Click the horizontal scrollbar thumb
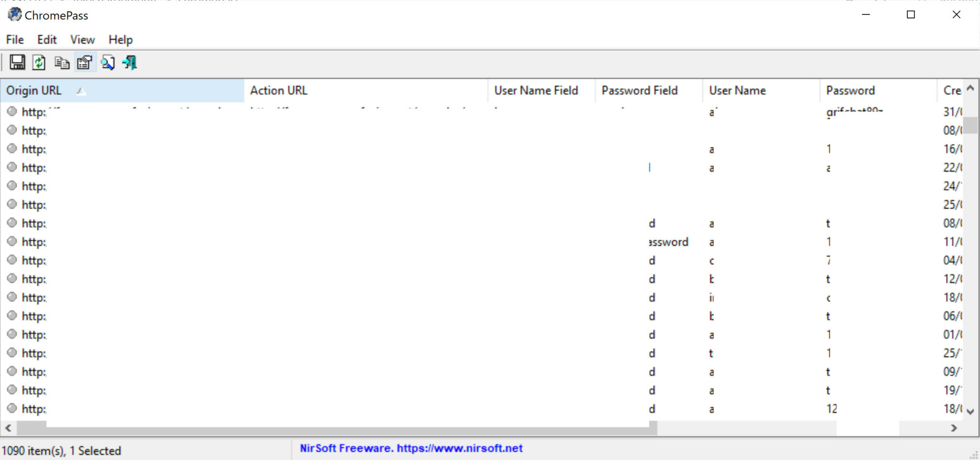The width and height of the screenshot is (980, 460). click(x=337, y=428)
